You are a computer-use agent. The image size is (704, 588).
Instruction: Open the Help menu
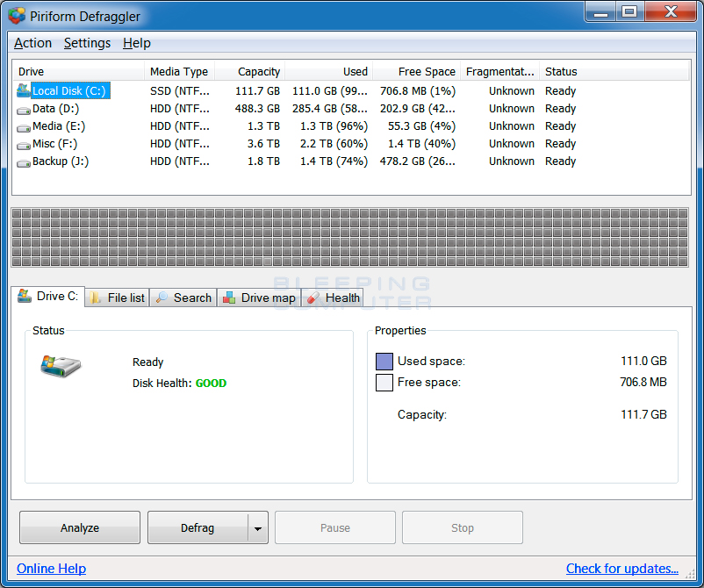coord(136,43)
